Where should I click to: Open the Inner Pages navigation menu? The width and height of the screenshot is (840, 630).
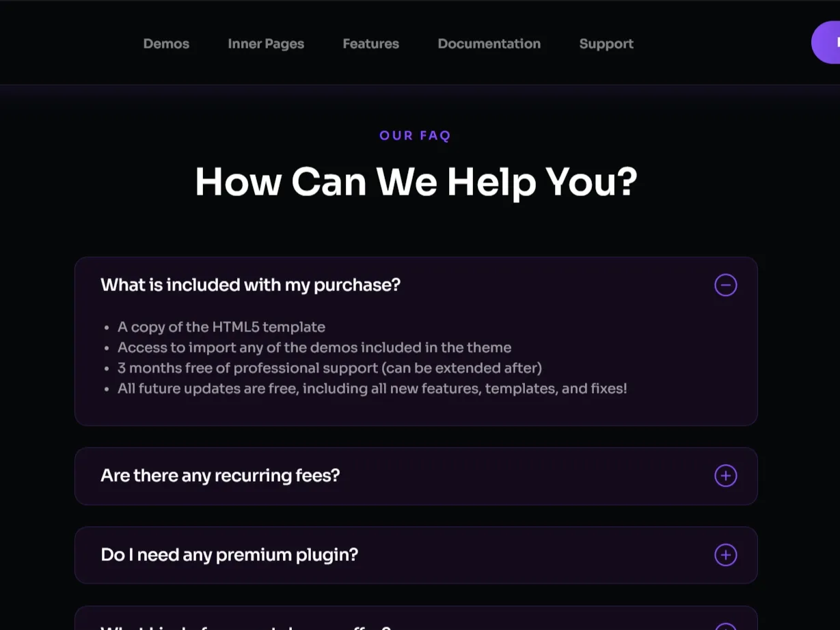tap(266, 43)
